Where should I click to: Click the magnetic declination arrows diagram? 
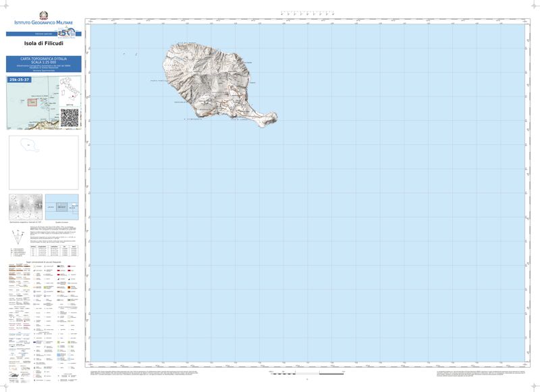18,237
